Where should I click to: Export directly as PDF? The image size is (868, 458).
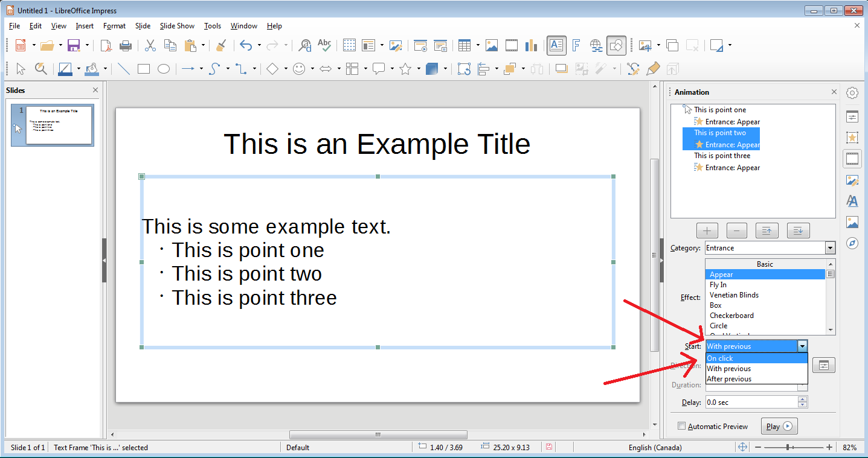click(106, 45)
